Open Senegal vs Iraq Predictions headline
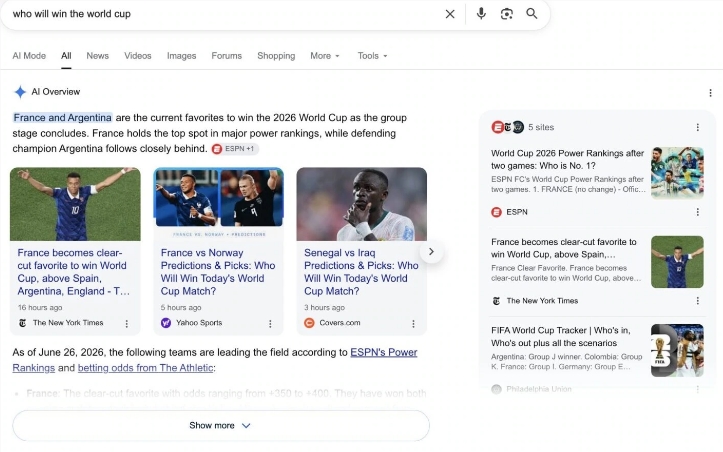The height and width of the screenshot is (452, 723). (361, 272)
